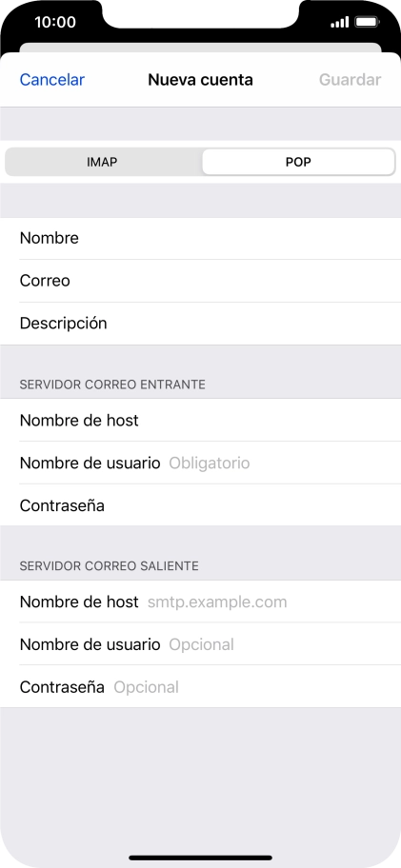This screenshot has height=868, width=401.
Task: Click incoming Nombre de usuario Obligatorio field
Action: coord(200,463)
